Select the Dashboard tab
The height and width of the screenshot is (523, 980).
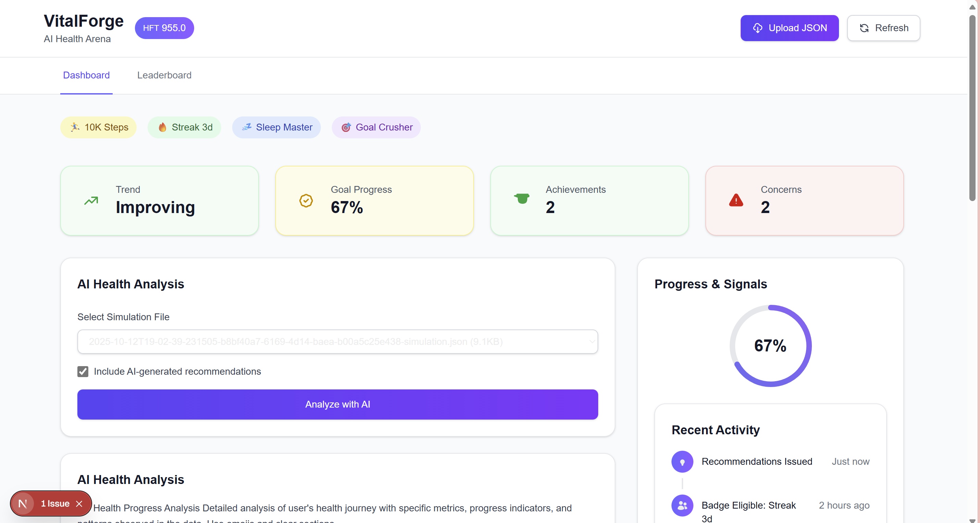click(86, 75)
